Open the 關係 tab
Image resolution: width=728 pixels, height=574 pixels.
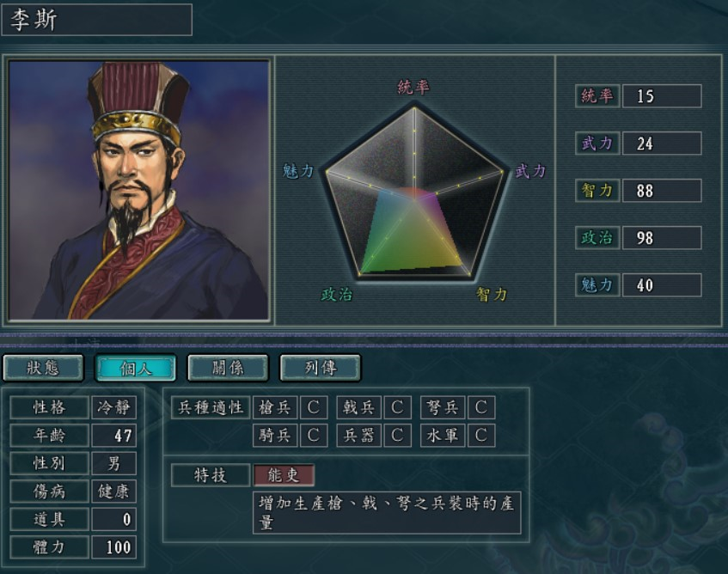[x=228, y=368]
